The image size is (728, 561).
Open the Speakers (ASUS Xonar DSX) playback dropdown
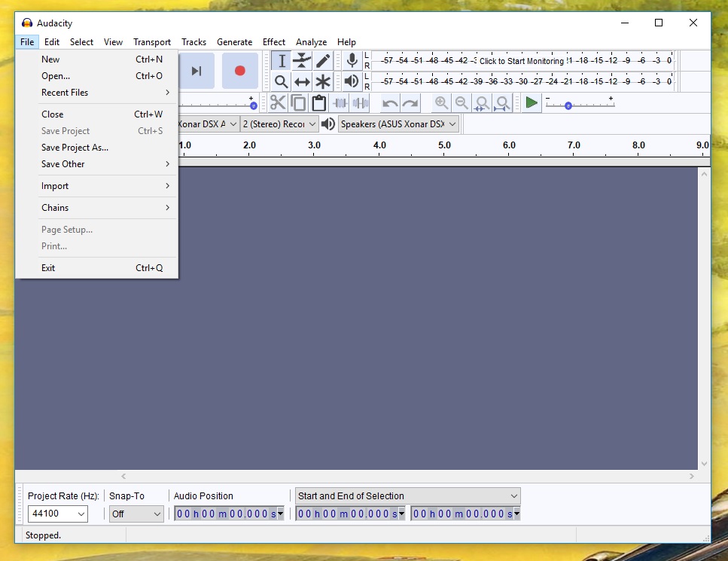coord(399,124)
